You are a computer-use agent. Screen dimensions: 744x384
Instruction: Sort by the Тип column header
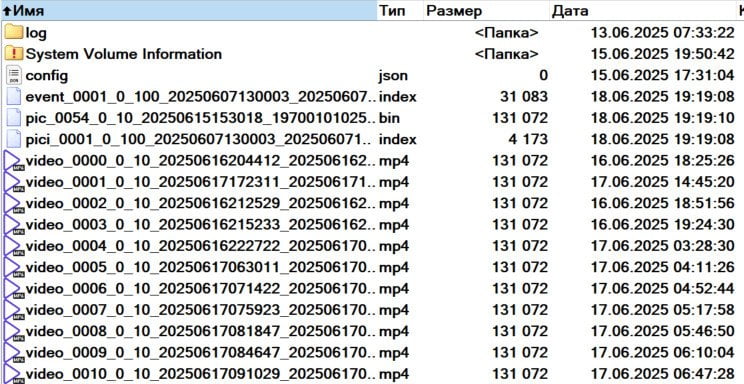[400, 10]
